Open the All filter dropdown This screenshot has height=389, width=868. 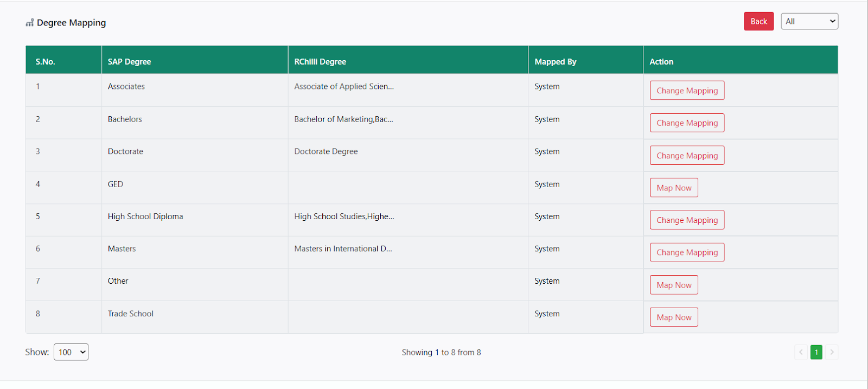[809, 21]
